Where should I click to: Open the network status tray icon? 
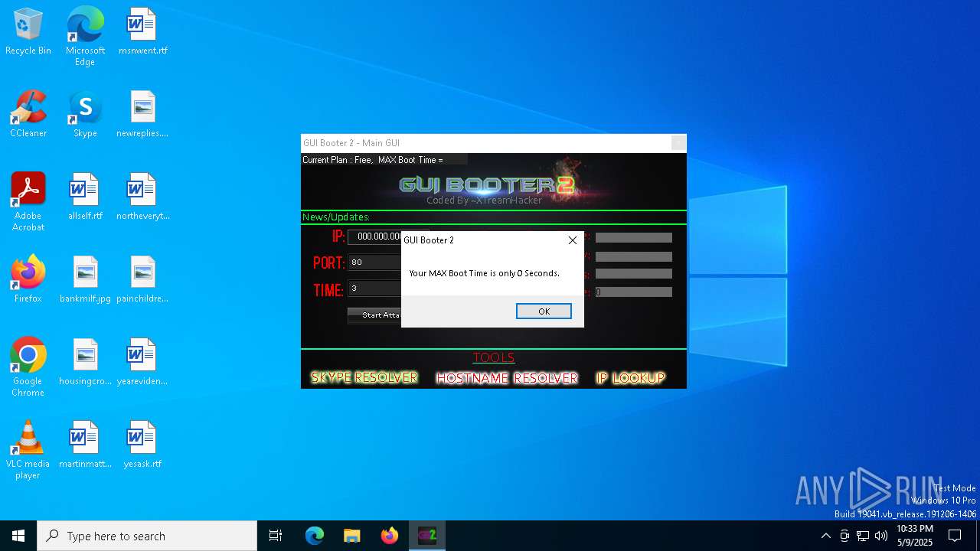pos(863,536)
